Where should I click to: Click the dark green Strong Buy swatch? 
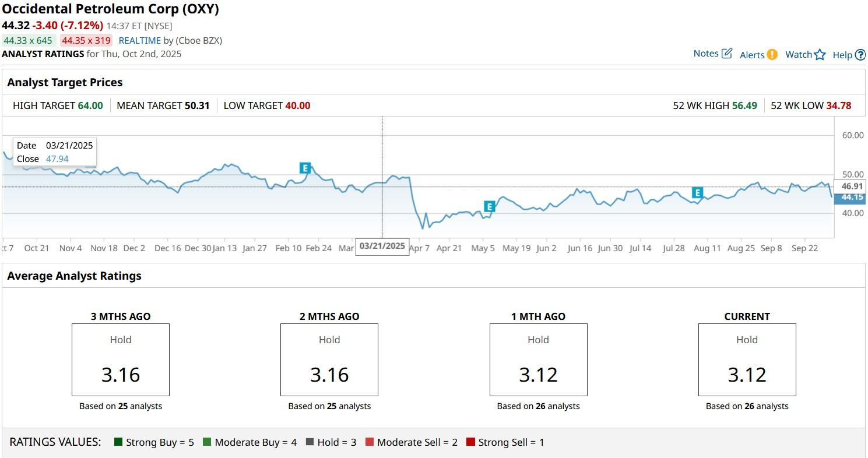[118, 442]
